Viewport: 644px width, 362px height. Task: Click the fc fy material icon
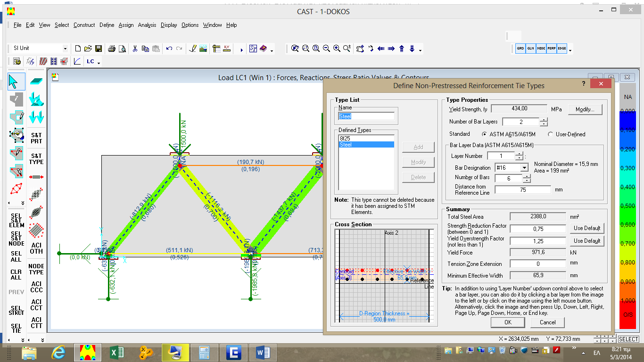[x=31, y=61]
